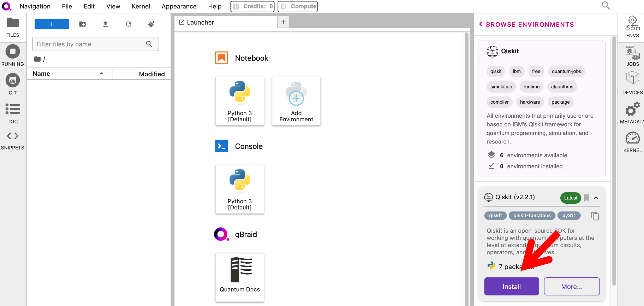Image resolution: width=644 pixels, height=306 pixels.
Task: Open the Navigation menu
Action: coord(35,6)
